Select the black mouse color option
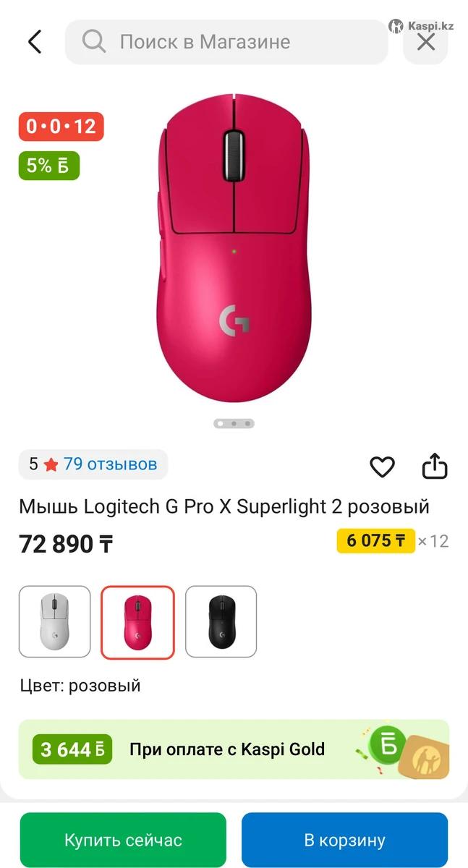468x868 pixels. click(221, 621)
